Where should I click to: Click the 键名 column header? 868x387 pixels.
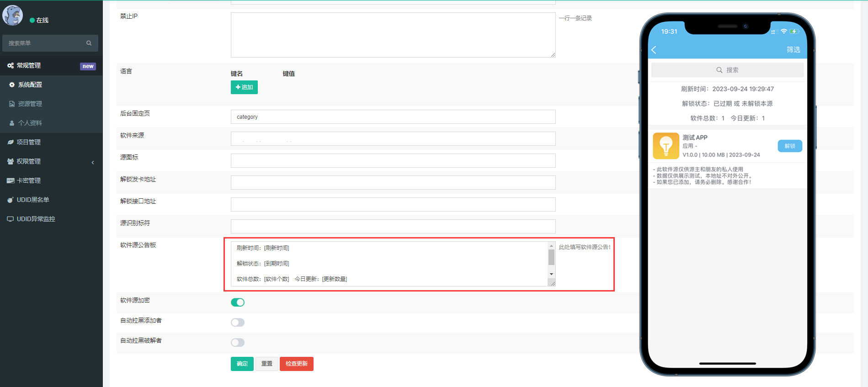(x=237, y=74)
